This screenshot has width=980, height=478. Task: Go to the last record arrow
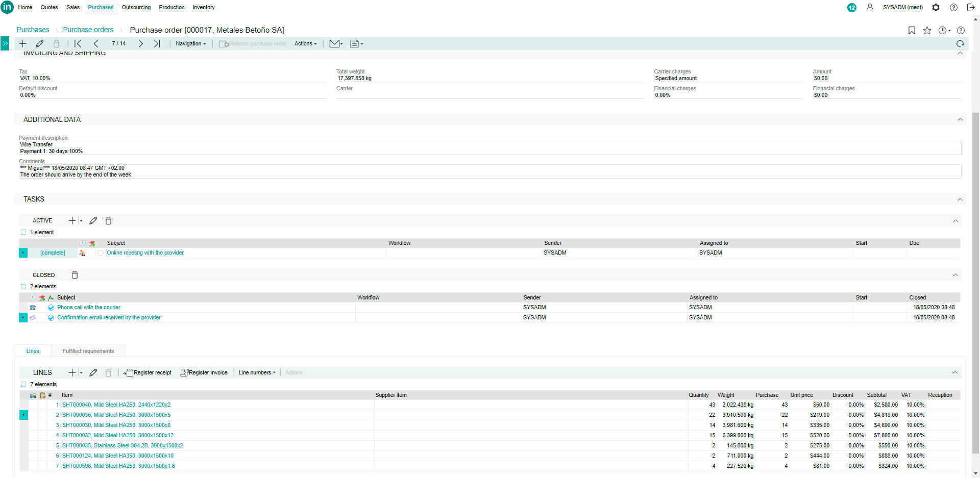click(x=157, y=44)
